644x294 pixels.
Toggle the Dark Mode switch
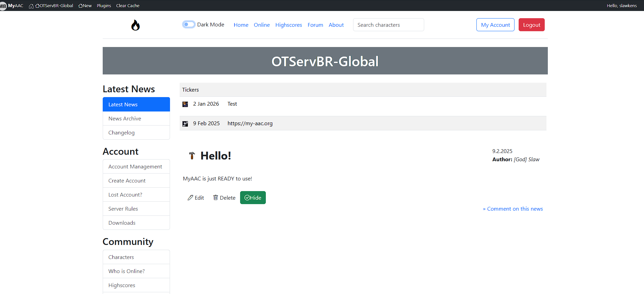pos(189,24)
